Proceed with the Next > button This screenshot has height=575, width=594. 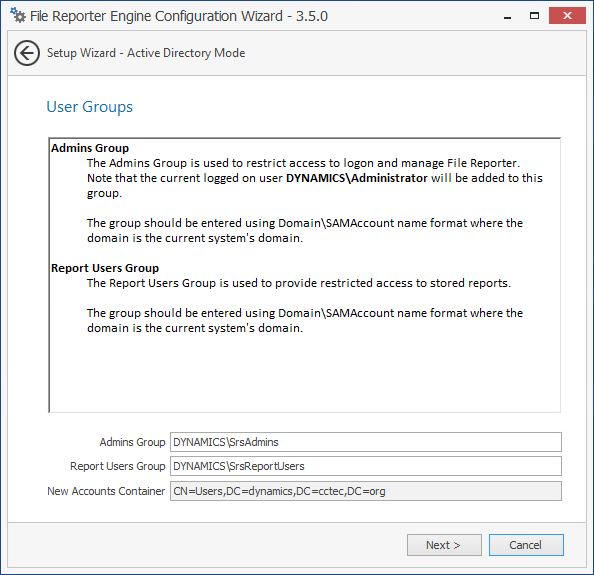(x=444, y=545)
